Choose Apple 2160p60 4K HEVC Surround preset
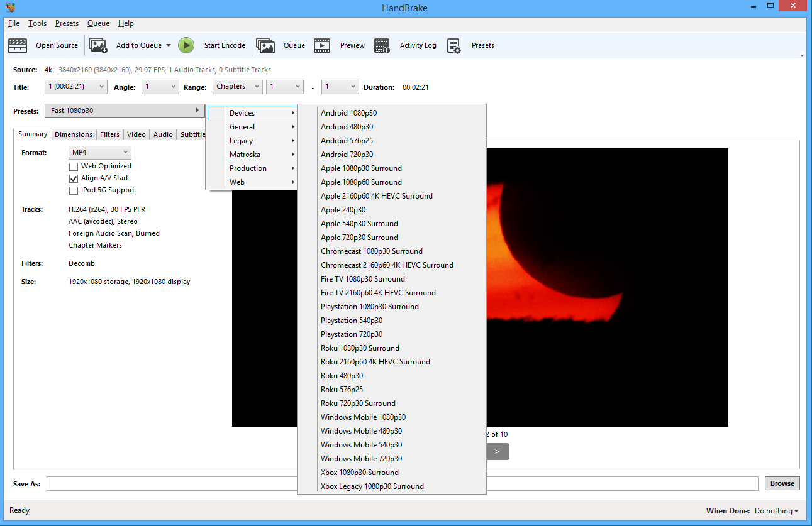The image size is (812, 526). tap(391, 196)
